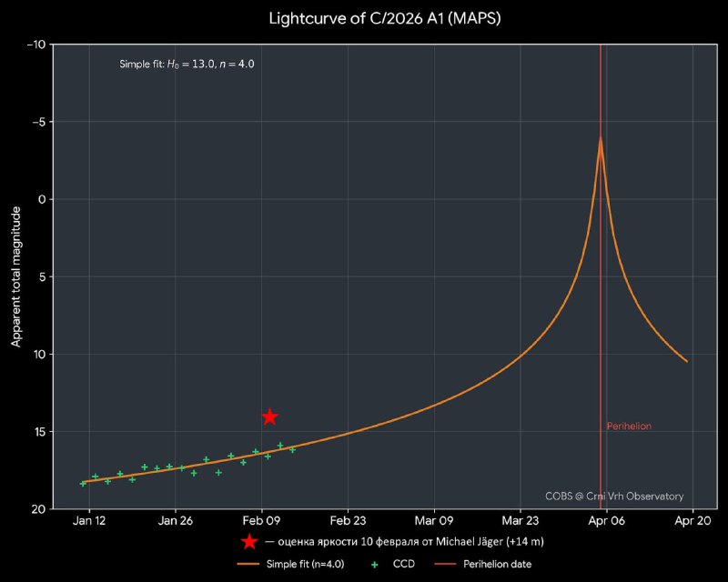Viewport: 728px width, 582px height.
Task: Click the red "Perihelion" label inside the plot
Action: click(x=629, y=426)
